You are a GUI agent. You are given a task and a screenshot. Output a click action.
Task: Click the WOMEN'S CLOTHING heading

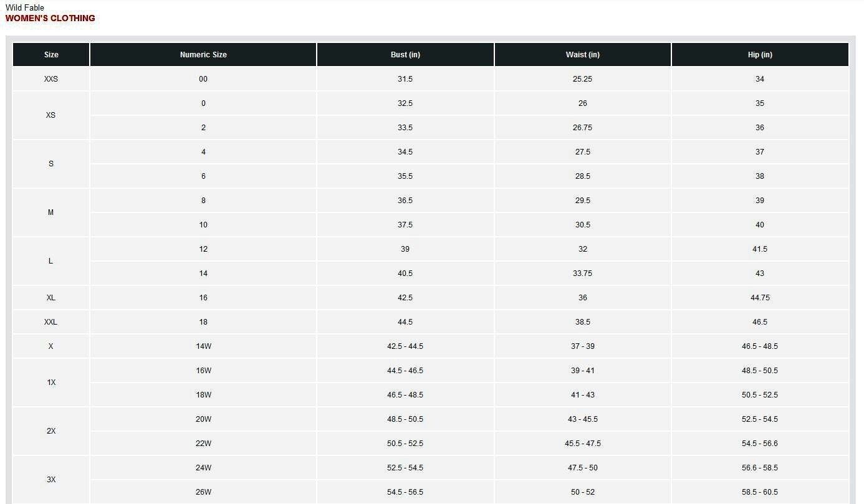pyautogui.click(x=50, y=18)
